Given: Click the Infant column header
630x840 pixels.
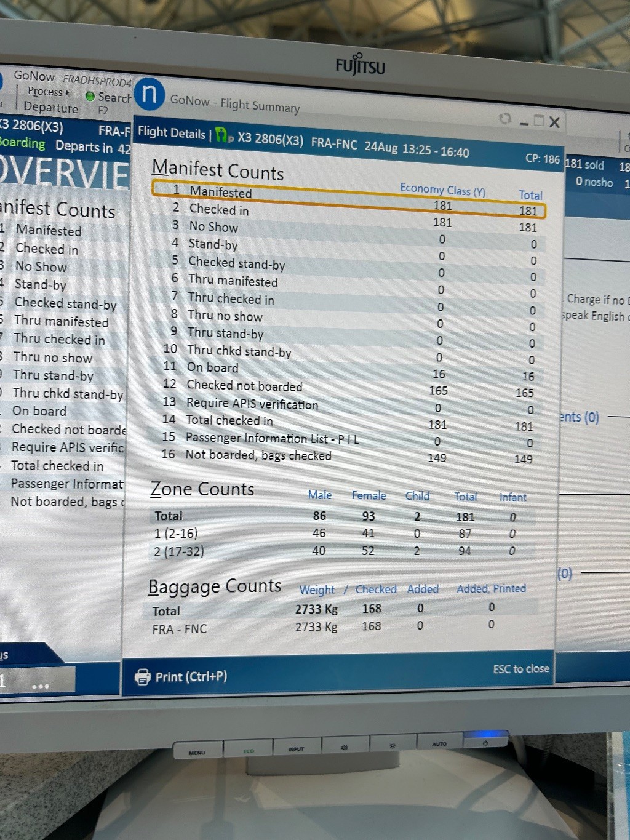Looking at the screenshot, I should coord(512,497).
